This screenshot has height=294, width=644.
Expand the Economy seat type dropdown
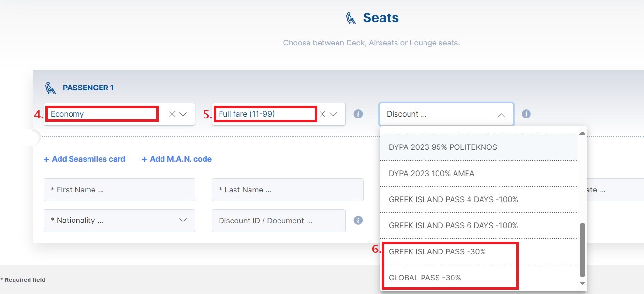click(x=183, y=114)
